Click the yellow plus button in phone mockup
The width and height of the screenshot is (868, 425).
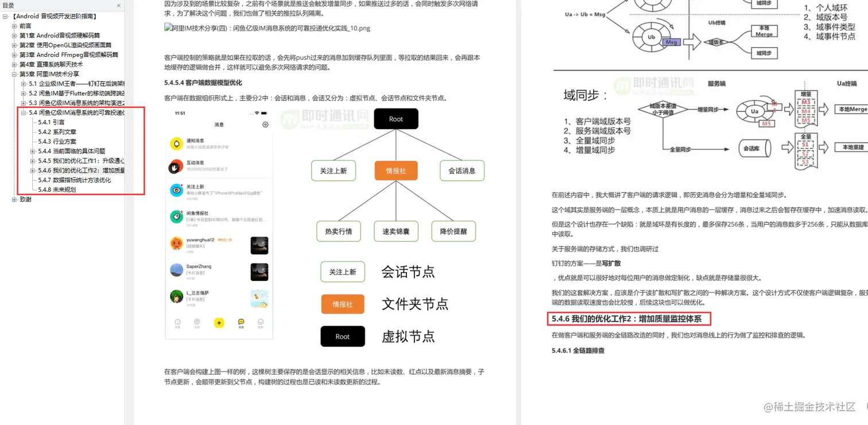219,323
